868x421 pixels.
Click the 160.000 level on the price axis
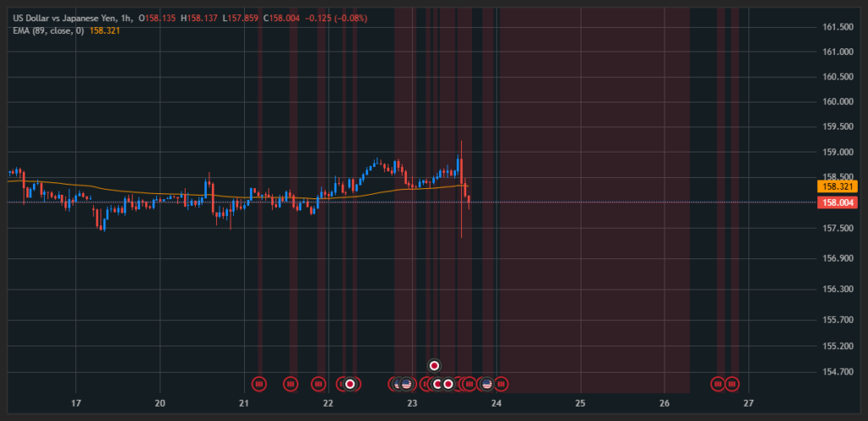(x=837, y=102)
